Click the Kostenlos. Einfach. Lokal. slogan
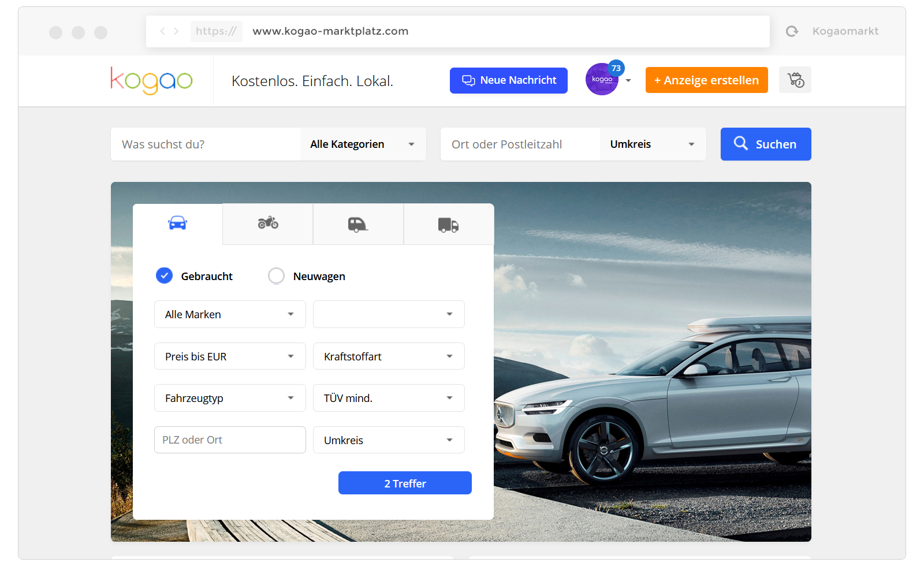924x566 pixels. click(312, 81)
